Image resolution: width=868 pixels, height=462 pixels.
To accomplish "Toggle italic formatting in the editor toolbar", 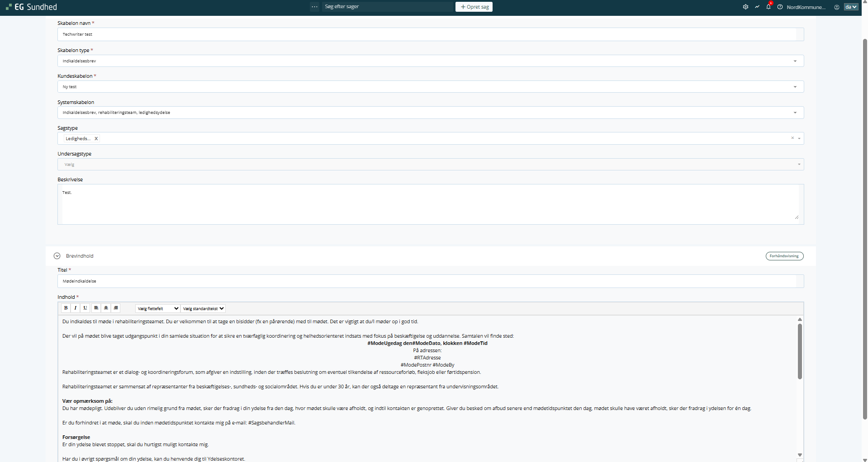I will point(76,308).
